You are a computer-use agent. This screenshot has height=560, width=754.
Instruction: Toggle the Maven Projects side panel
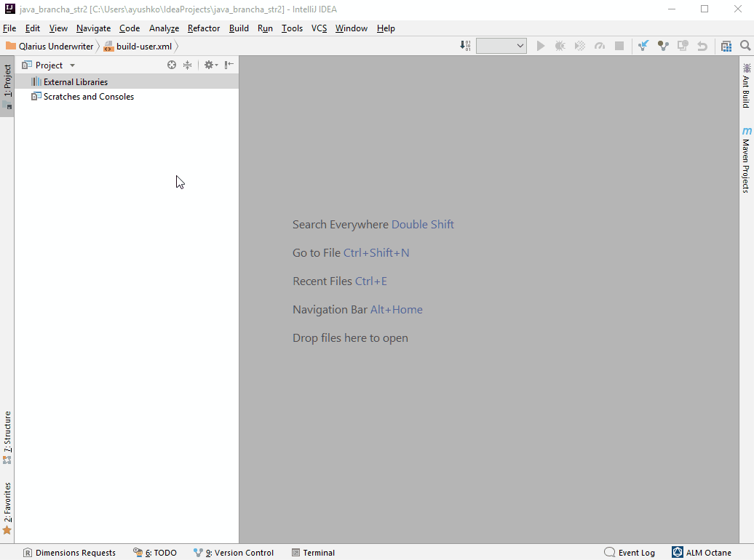point(746,161)
